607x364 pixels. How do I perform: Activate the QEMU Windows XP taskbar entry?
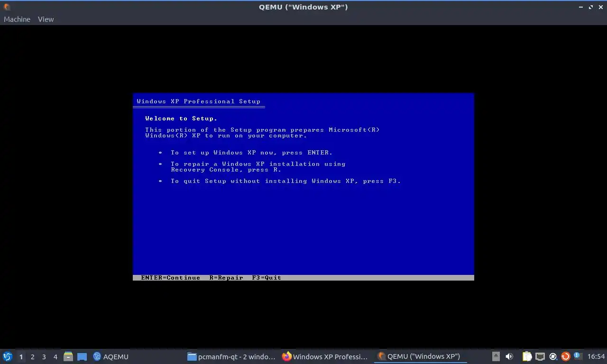(x=420, y=356)
